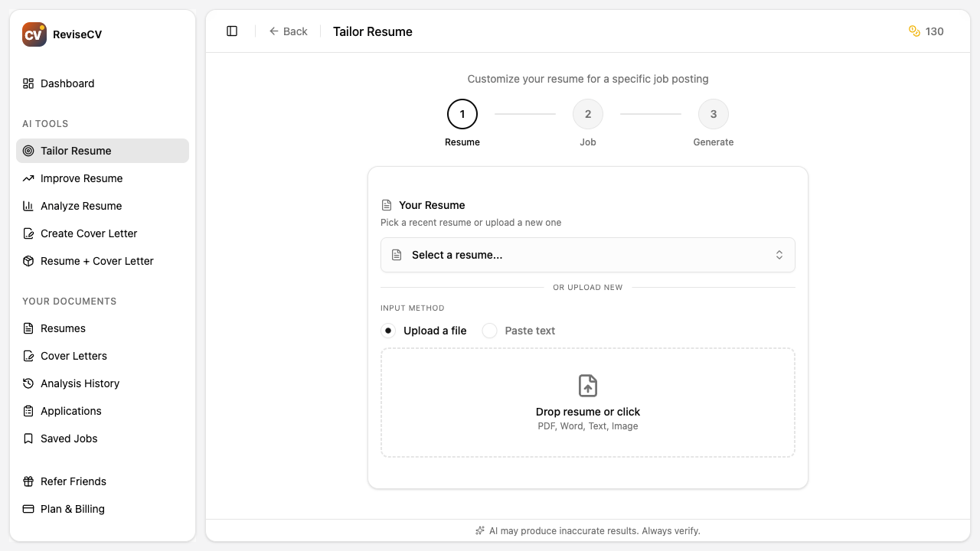Go to the Generate step

pos(714,113)
